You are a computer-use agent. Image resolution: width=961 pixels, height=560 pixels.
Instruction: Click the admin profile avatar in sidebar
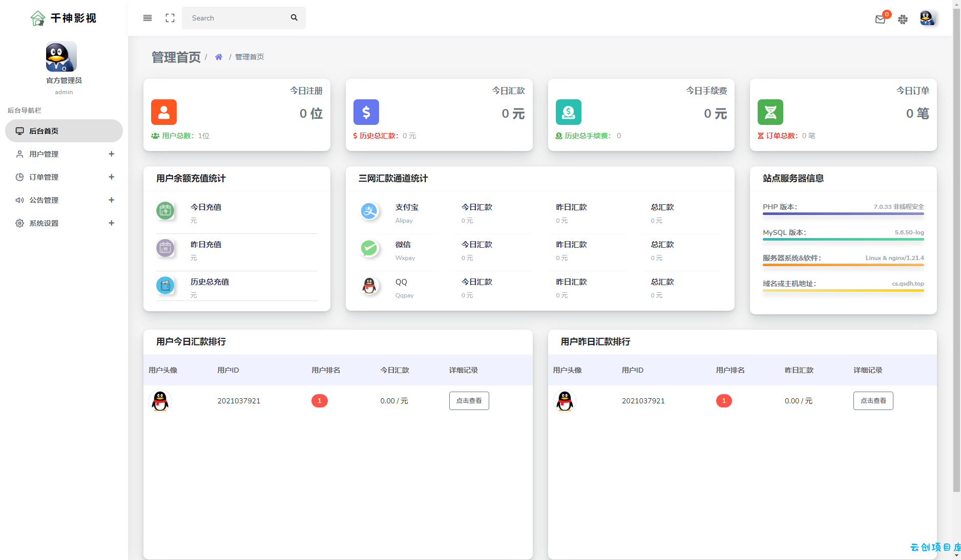pyautogui.click(x=61, y=56)
